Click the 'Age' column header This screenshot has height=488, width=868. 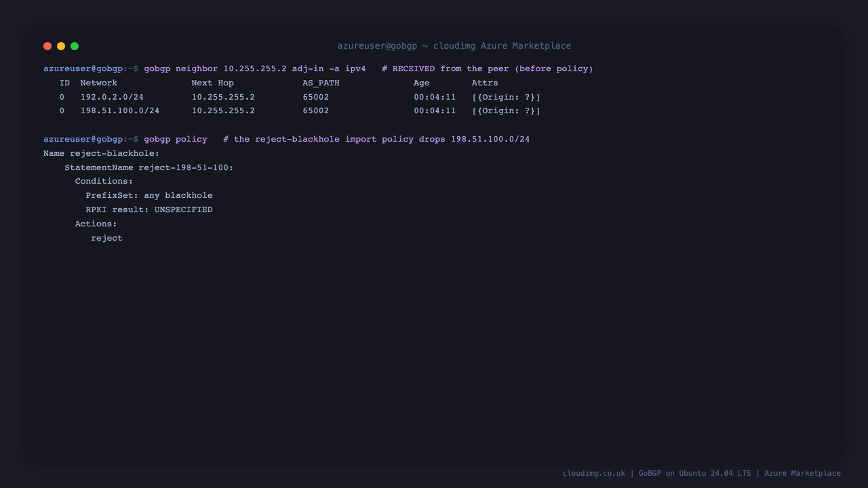point(422,83)
